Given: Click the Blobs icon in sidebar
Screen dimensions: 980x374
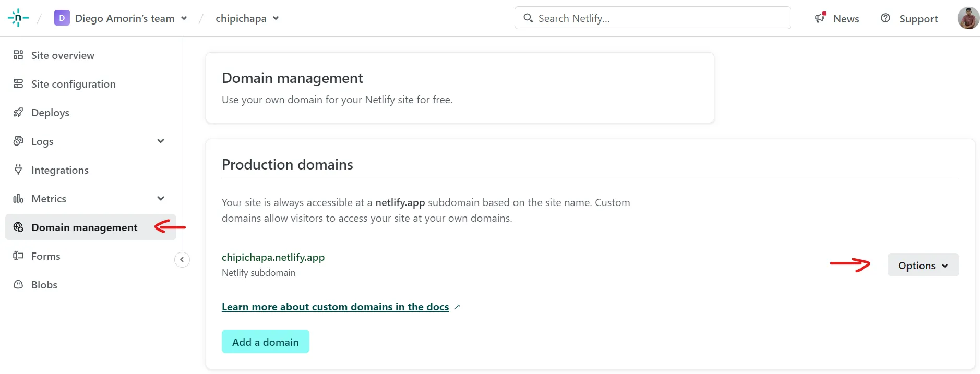Looking at the screenshot, I should 18,284.
